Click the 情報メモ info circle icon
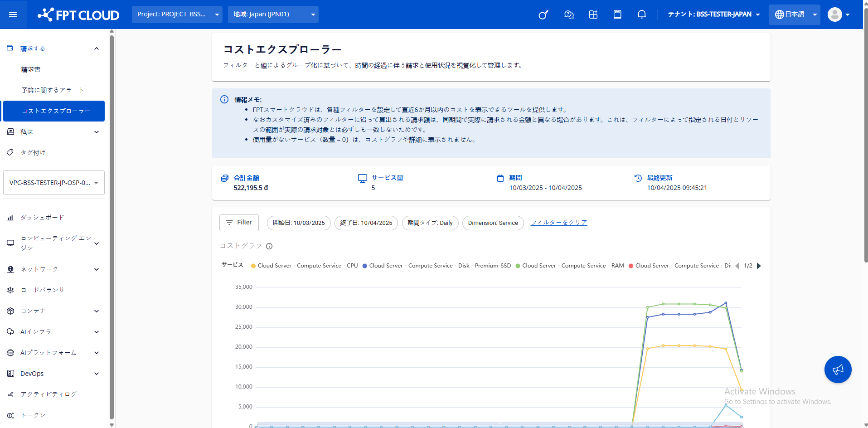Screen dimensions: 868x428 pos(224,99)
